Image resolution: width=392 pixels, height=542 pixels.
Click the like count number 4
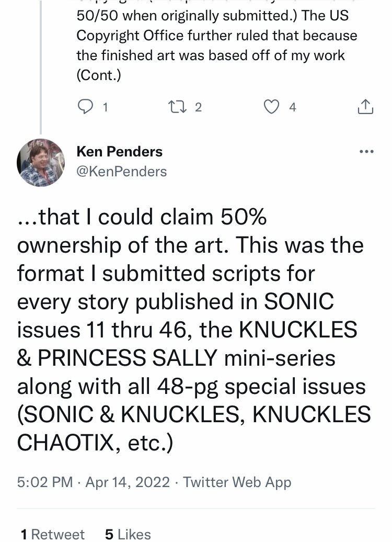click(x=293, y=107)
